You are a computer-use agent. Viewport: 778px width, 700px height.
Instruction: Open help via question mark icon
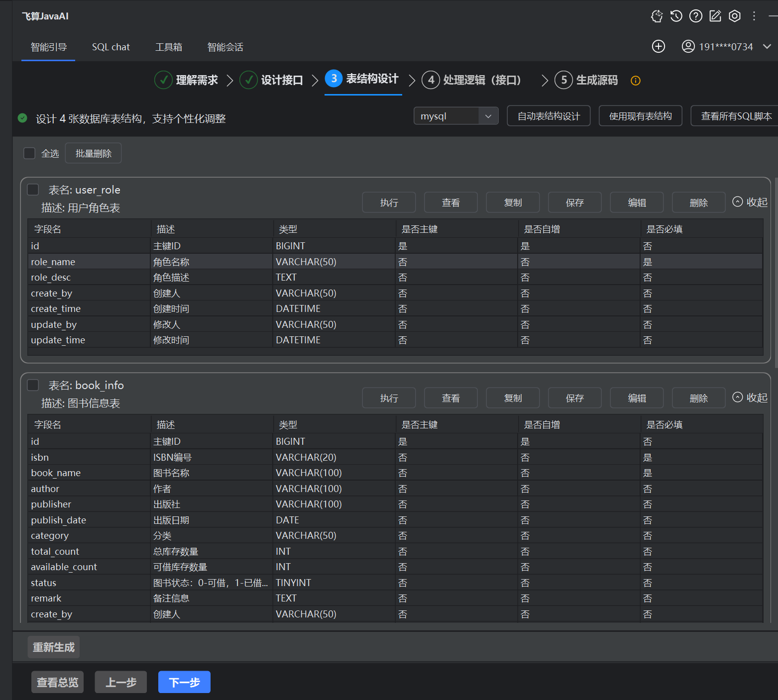click(x=695, y=16)
